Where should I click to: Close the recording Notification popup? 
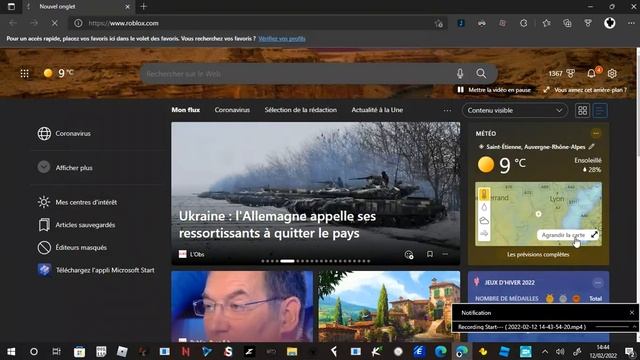(x=632, y=313)
